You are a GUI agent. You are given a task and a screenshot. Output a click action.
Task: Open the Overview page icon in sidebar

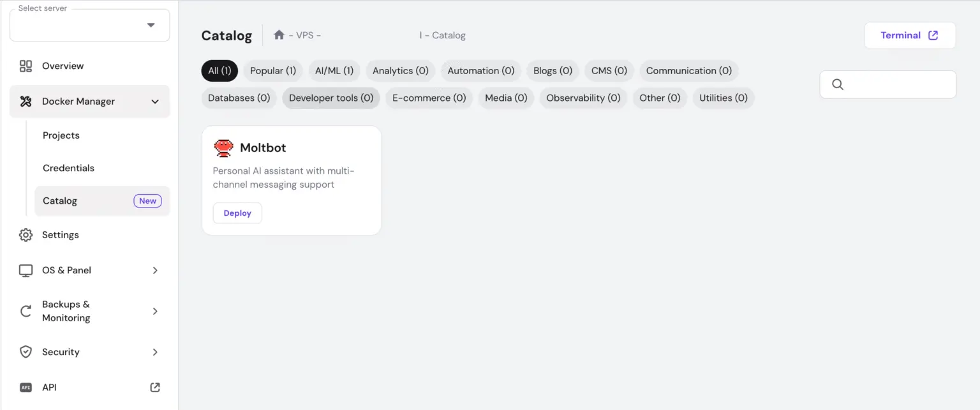click(x=26, y=66)
